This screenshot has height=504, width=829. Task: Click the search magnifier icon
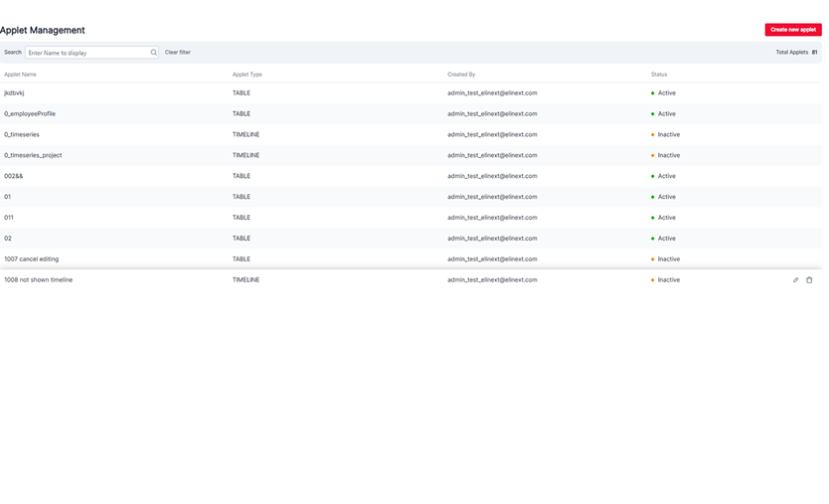click(154, 53)
